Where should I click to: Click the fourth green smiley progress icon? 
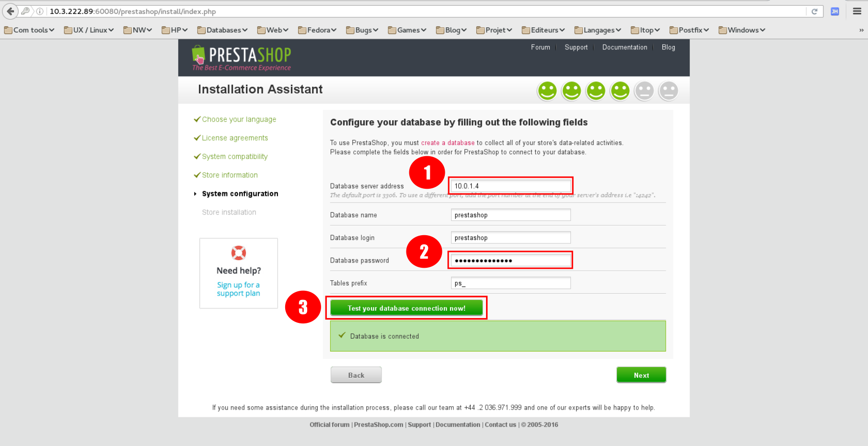point(620,91)
